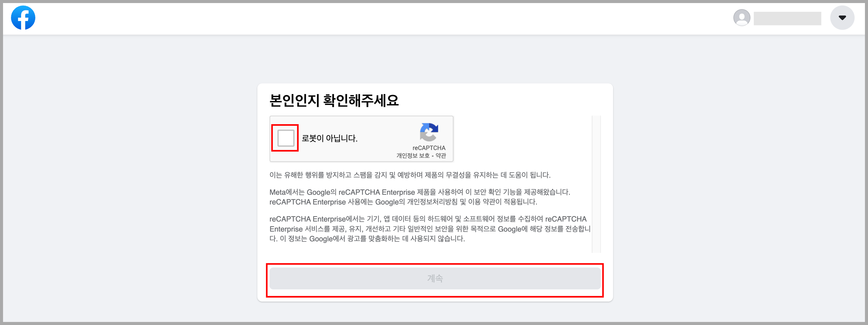Open the account dropdown arrow menu
The width and height of the screenshot is (868, 325).
tap(842, 18)
